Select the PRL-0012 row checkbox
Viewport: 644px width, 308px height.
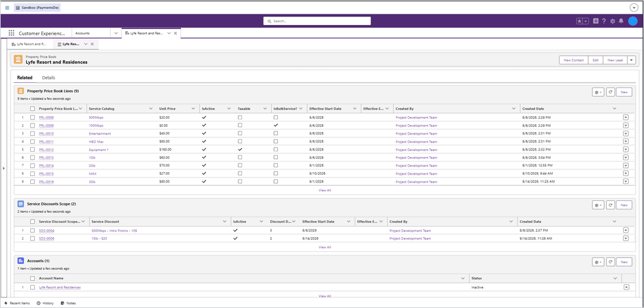(32, 150)
